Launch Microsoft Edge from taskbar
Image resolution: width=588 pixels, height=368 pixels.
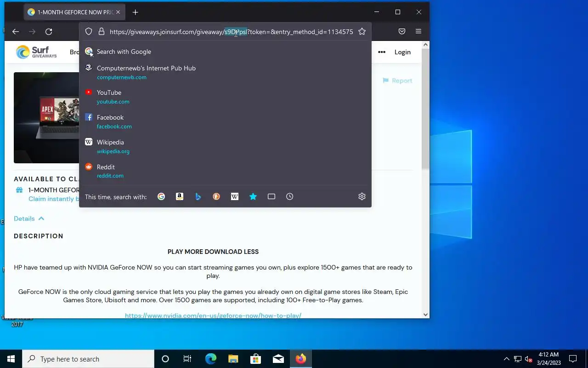210,359
